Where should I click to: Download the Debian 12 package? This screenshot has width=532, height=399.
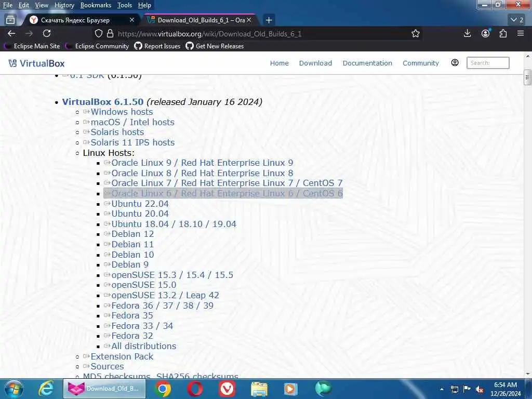[x=132, y=234]
